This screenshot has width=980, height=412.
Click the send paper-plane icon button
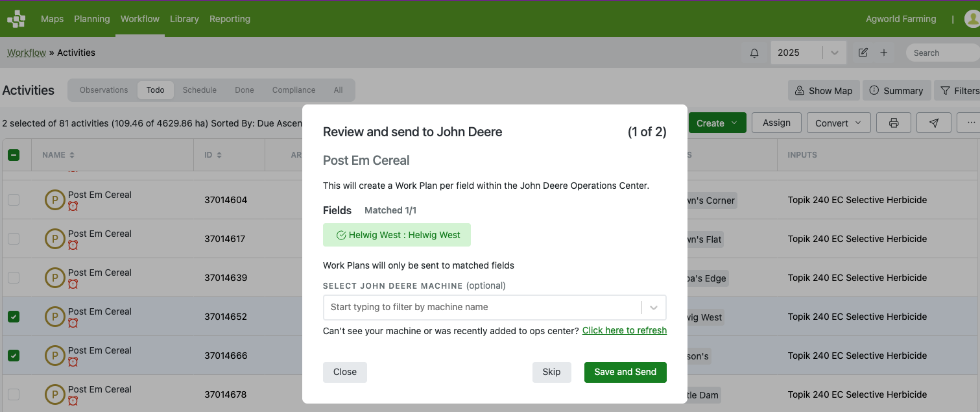click(x=934, y=123)
